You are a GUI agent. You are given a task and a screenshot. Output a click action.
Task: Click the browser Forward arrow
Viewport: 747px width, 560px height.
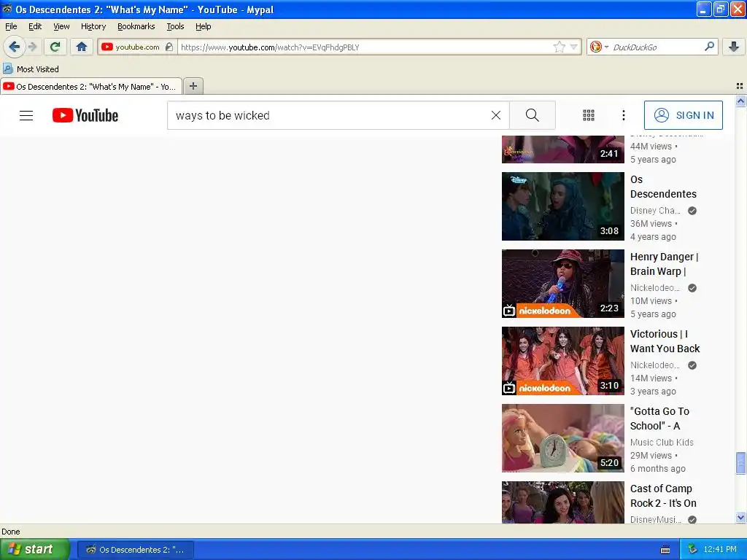pos(32,47)
